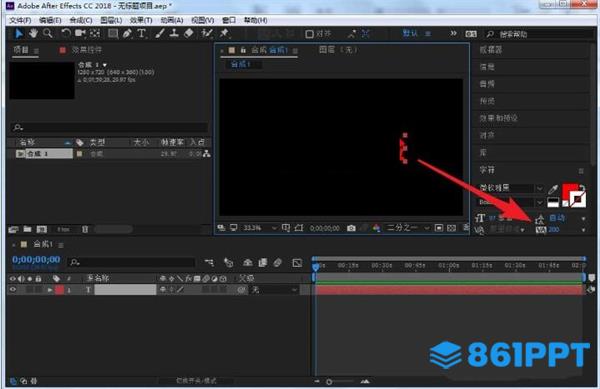600x389 pixels.
Task: Open the leading 自动 dropdown arrow
Action: tap(584, 219)
